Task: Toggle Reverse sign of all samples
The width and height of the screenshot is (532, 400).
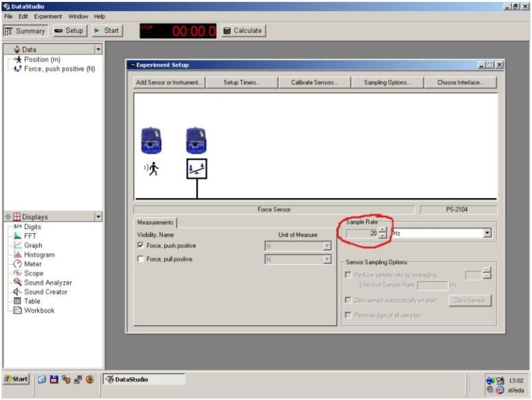Action: coord(348,314)
